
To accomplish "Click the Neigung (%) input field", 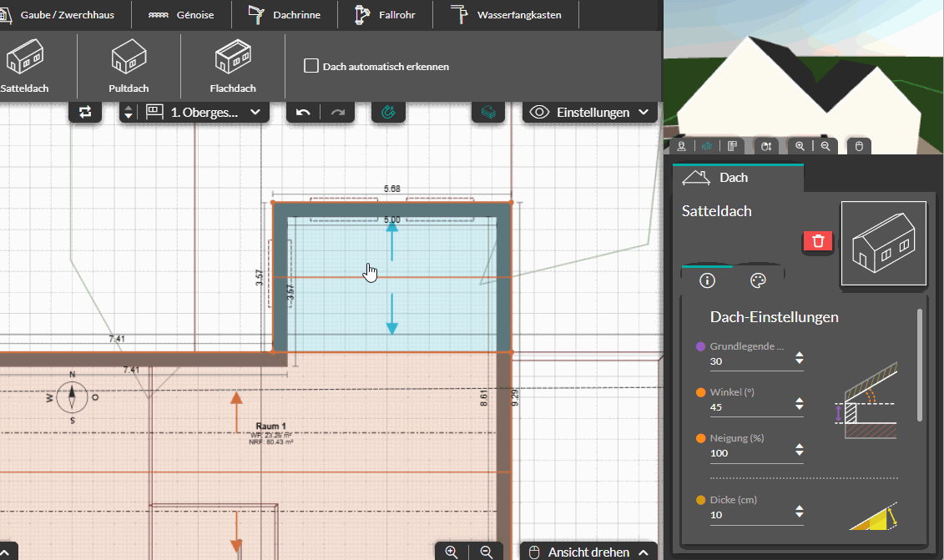I will 750,453.
